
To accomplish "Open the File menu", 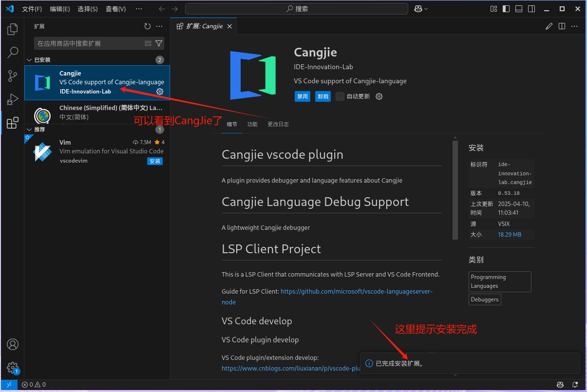I will coord(32,9).
